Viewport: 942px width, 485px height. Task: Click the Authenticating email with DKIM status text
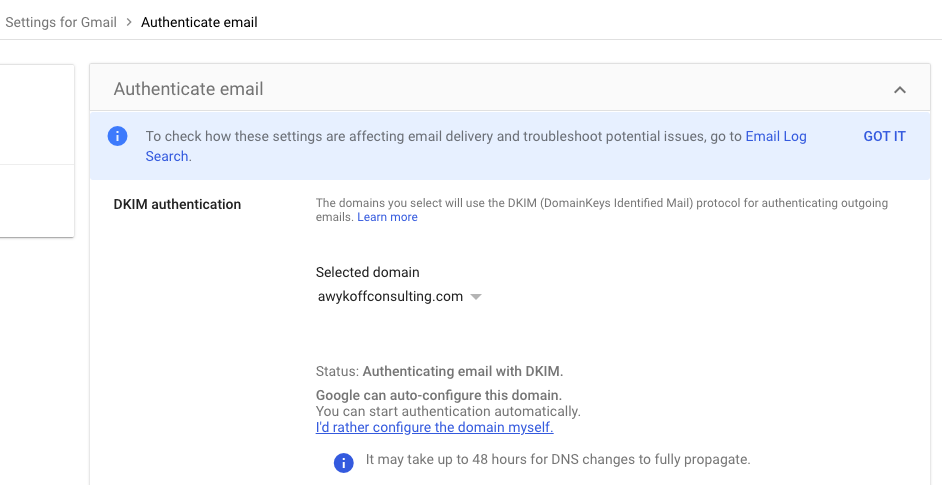pos(469,371)
